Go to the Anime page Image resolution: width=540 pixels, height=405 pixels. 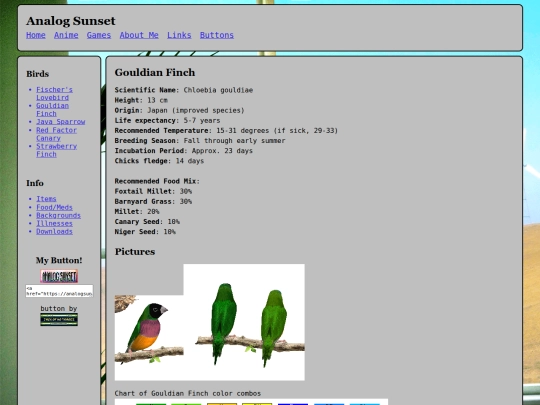click(66, 35)
